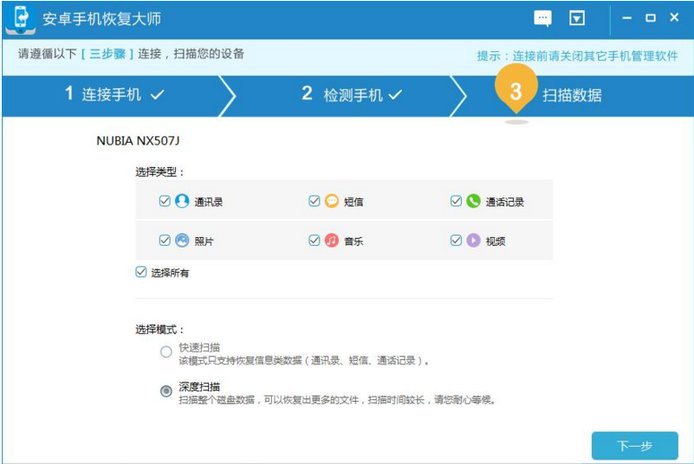Viewport: 694px width, 464px height.
Task: Click the app logo icon in title bar
Action: point(21,19)
